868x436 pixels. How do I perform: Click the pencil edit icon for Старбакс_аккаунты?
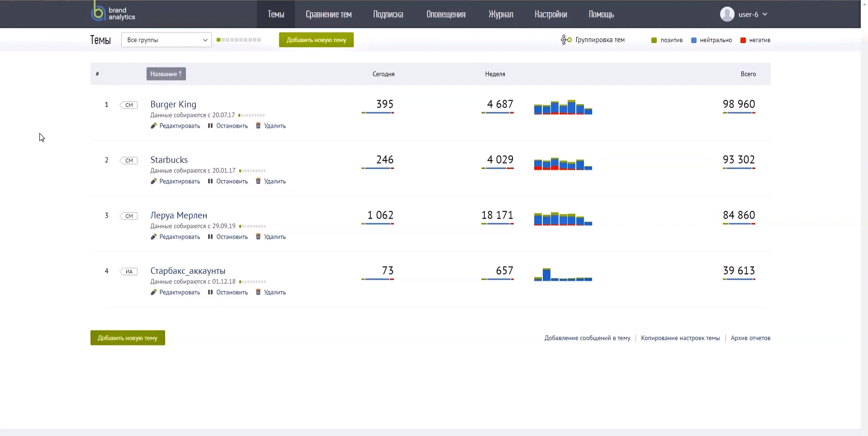click(154, 292)
